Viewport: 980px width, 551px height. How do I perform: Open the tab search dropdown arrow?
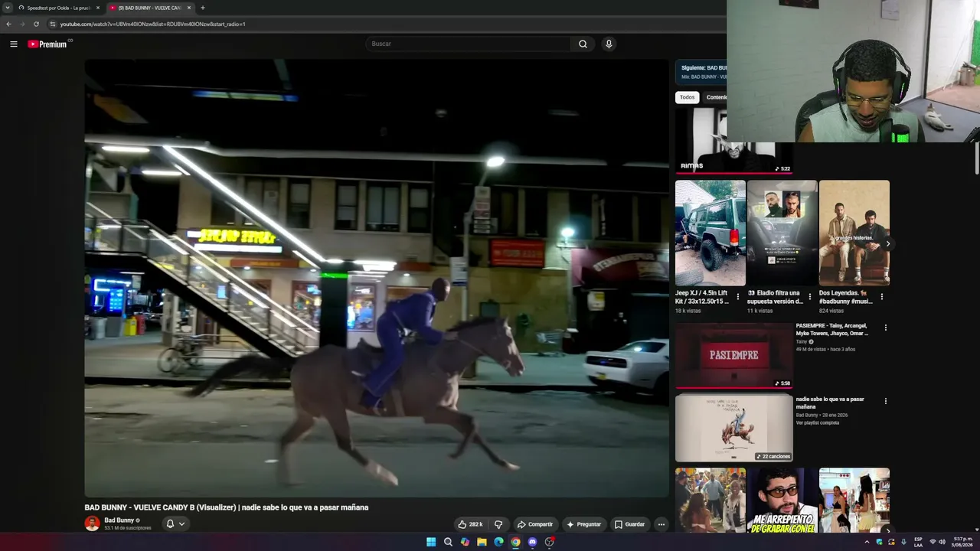coord(7,8)
